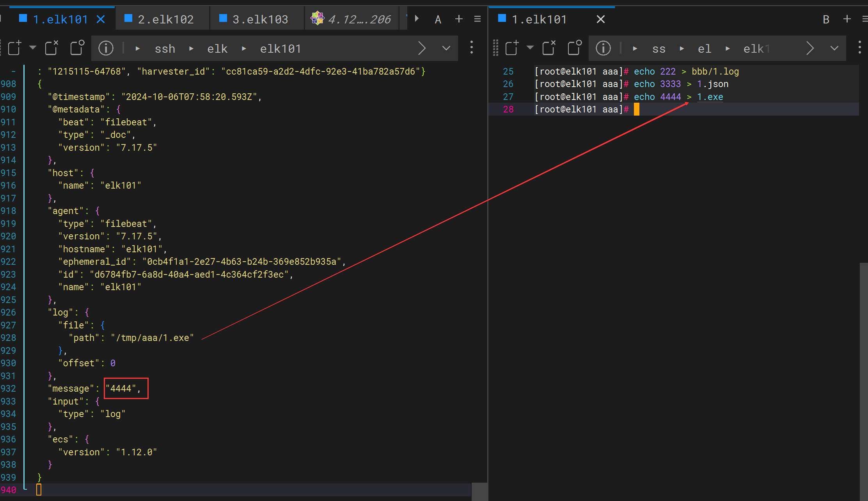Click the group A label in left pane
868x501 pixels.
tap(438, 20)
